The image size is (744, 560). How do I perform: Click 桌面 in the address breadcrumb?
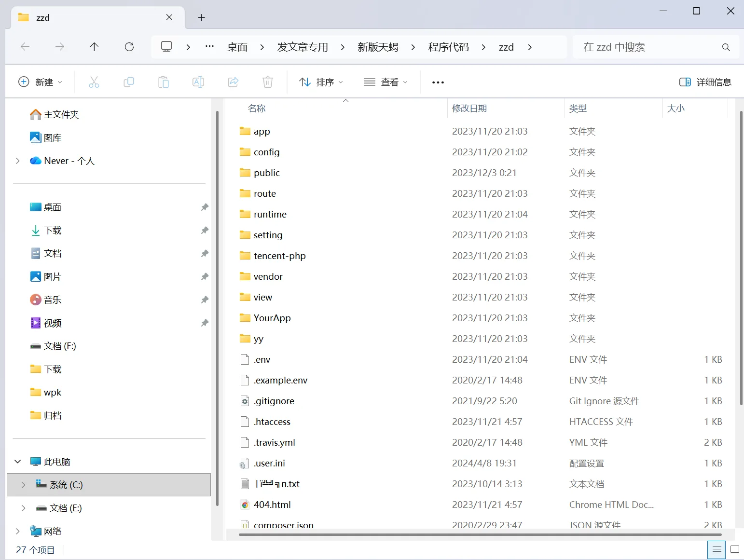(x=237, y=47)
